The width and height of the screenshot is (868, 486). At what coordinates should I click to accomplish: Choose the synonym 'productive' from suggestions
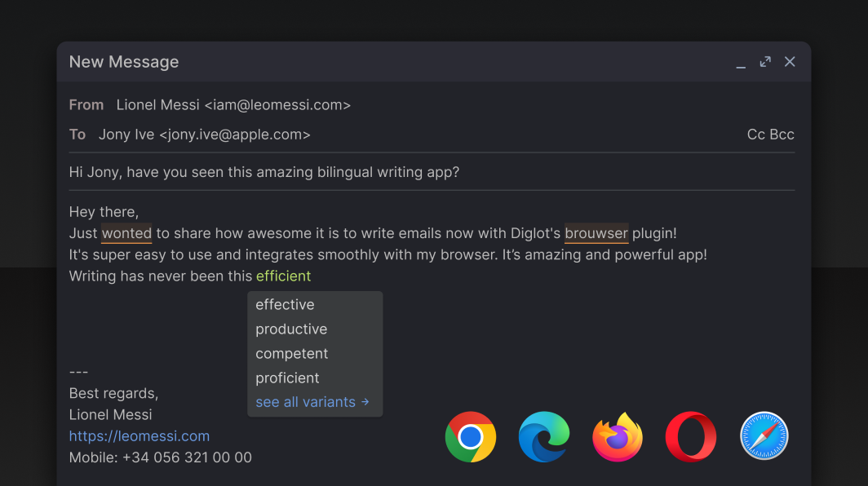pyautogui.click(x=291, y=329)
